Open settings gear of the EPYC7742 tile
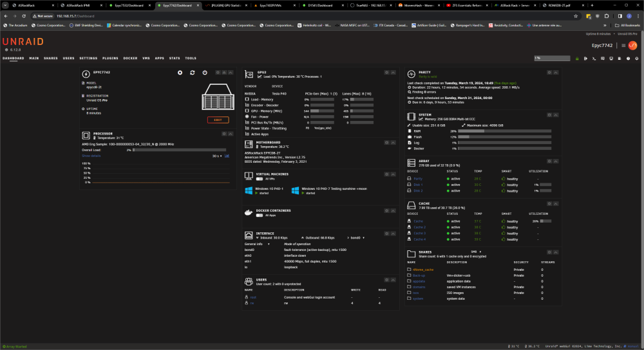The image size is (644, 350). click(218, 73)
